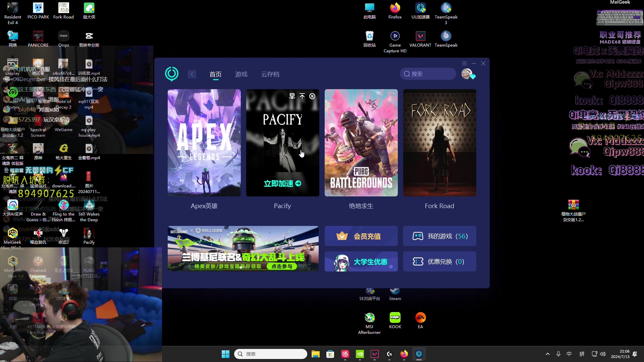Open Windows Start menu

click(225, 354)
